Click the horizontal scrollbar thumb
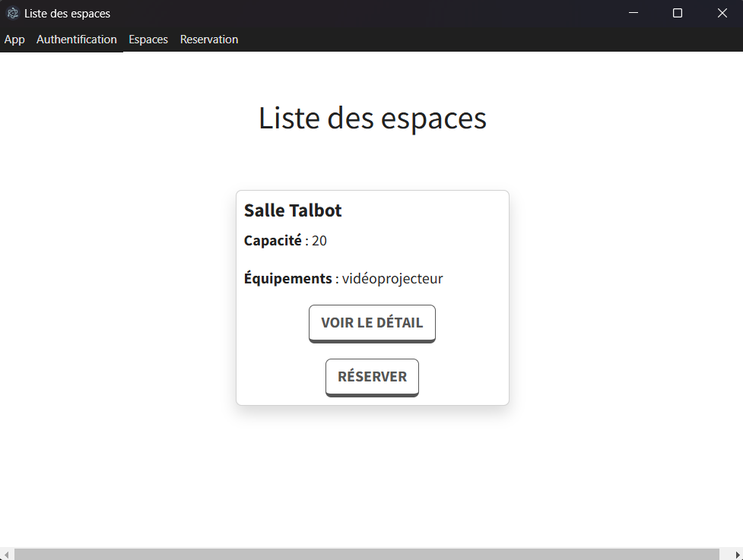This screenshot has width=743, height=560. click(x=365, y=554)
